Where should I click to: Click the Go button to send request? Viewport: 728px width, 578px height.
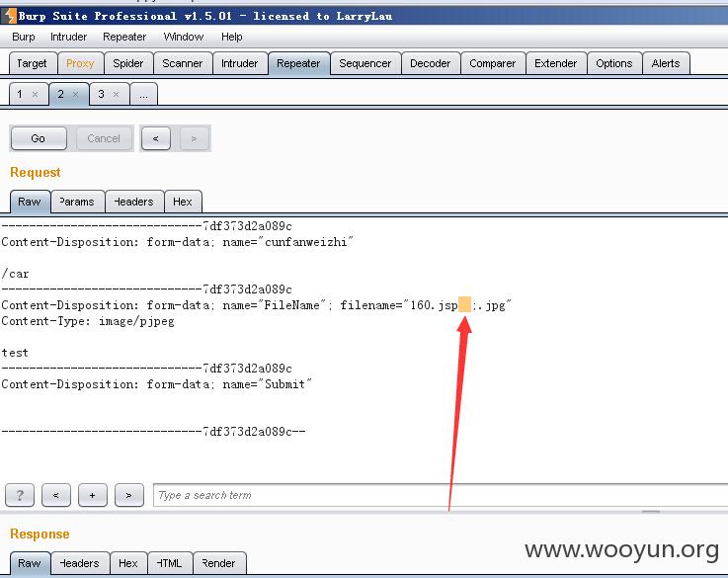pyautogui.click(x=39, y=138)
